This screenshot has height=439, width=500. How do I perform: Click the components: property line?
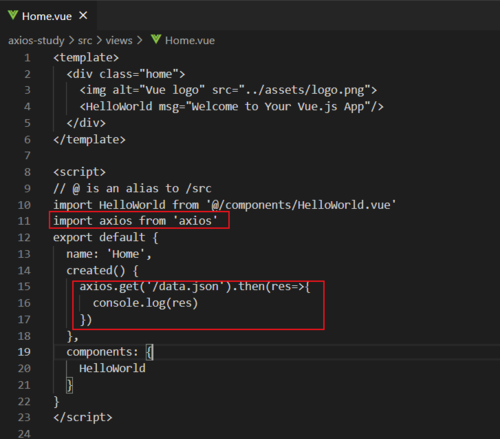pos(110,352)
